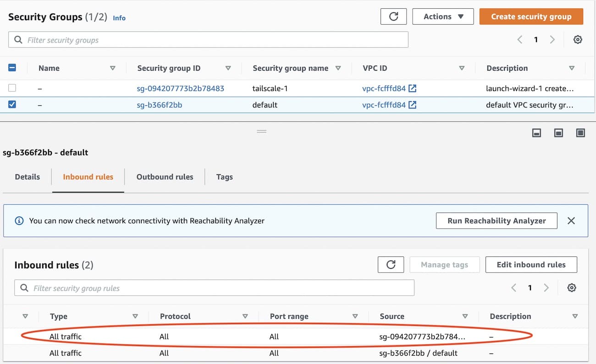Viewport: 596px width, 364px height.
Task: Open preferences gear for inbound rules
Action: pos(572,288)
